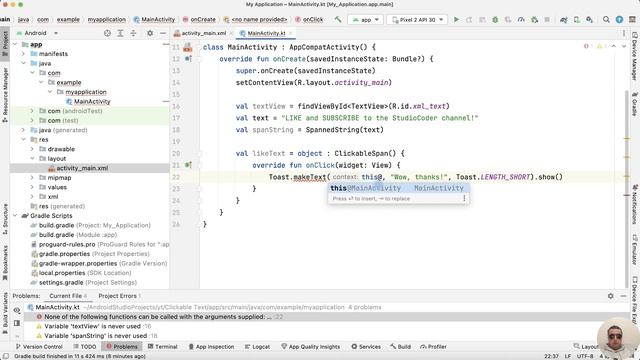Open the editor tabs three-dot menu
The width and height of the screenshot is (640, 360).
pyautogui.click(x=624, y=33)
